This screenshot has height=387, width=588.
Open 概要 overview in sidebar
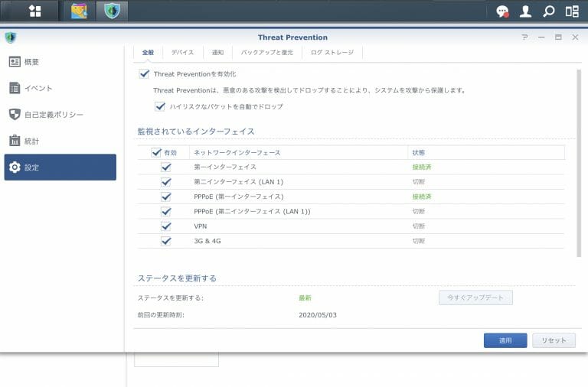point(60,62)
